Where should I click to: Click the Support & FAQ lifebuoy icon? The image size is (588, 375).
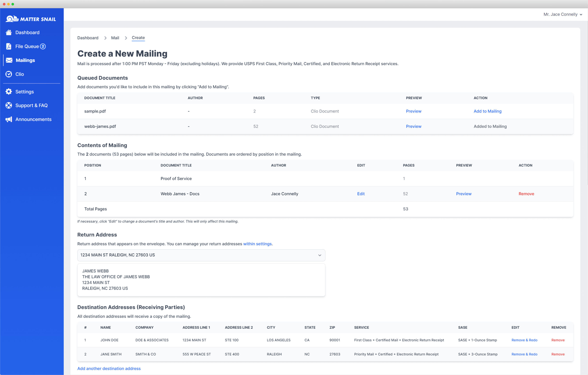[x=9, y=105]
